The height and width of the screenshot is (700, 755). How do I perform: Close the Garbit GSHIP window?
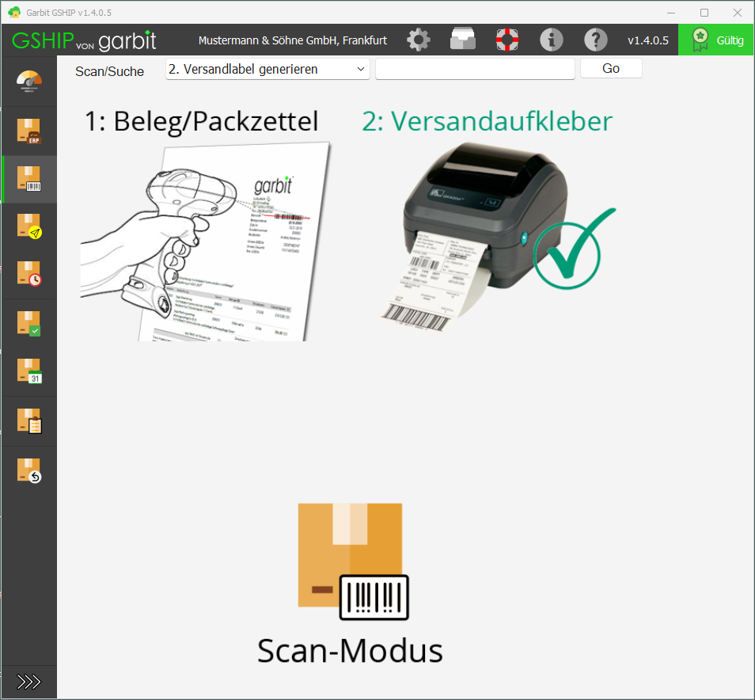click(737, 13)
